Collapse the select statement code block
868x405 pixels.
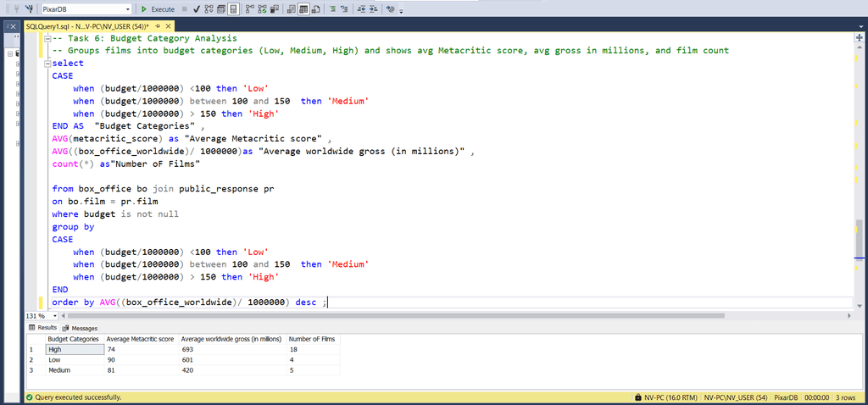(x=45, y=64)
